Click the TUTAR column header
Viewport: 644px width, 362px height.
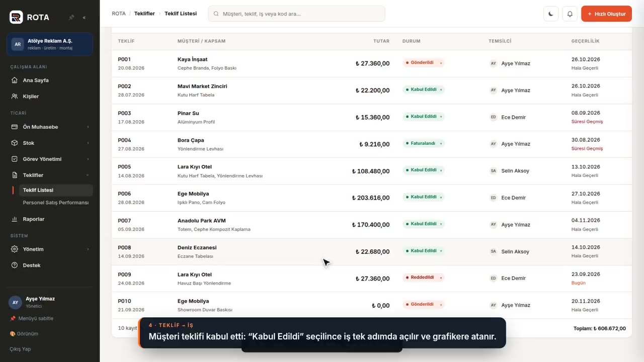[x=381, y=41]
